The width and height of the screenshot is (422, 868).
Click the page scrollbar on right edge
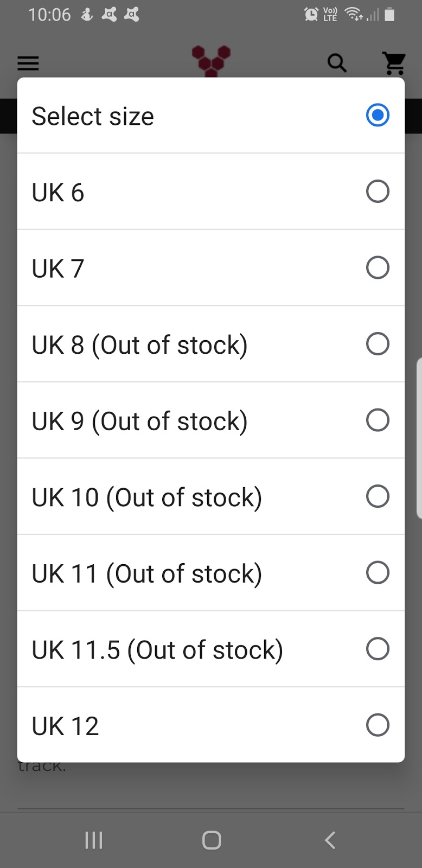419,438
